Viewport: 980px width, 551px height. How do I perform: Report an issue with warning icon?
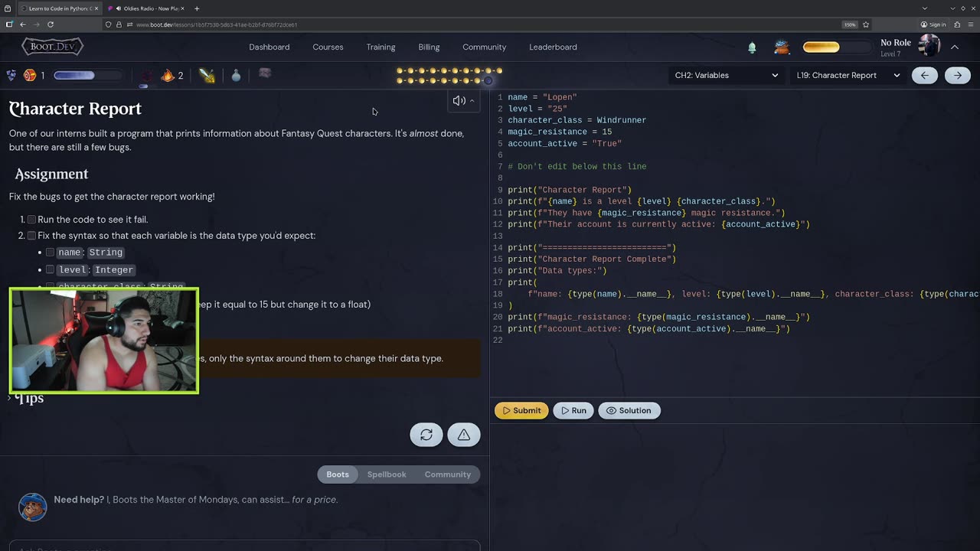click(464, 435)
